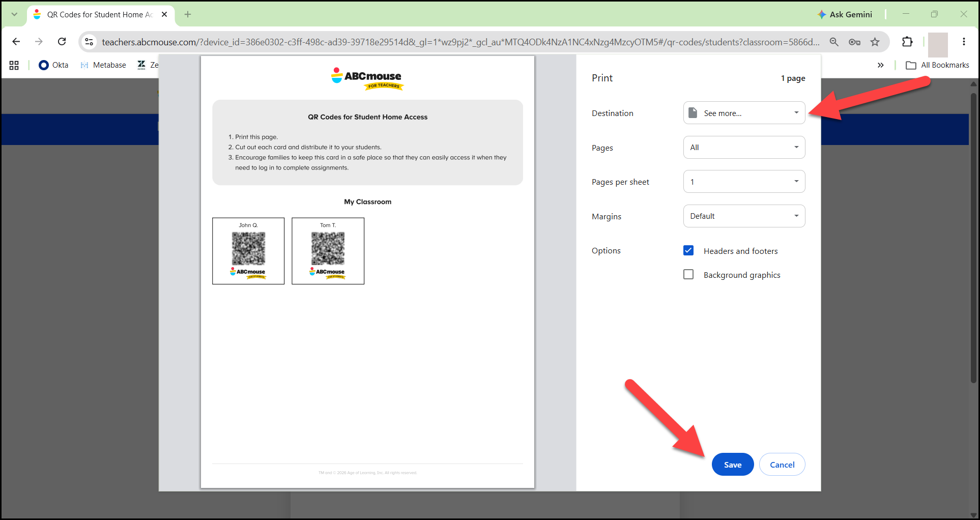Select the QR Codes for Student Home tab
Image resolution: width=980 pixels, height=520 pixels.
point(101,14)
